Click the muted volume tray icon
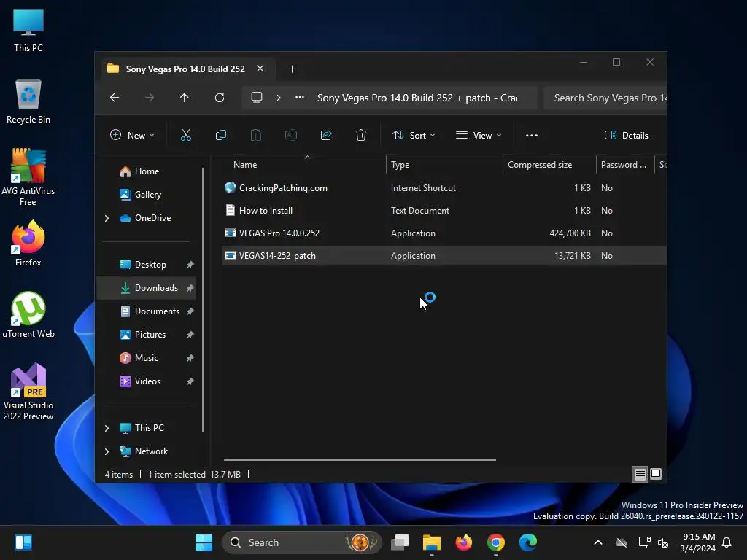This screenshot has width=747, height=560. click(663, 542)
